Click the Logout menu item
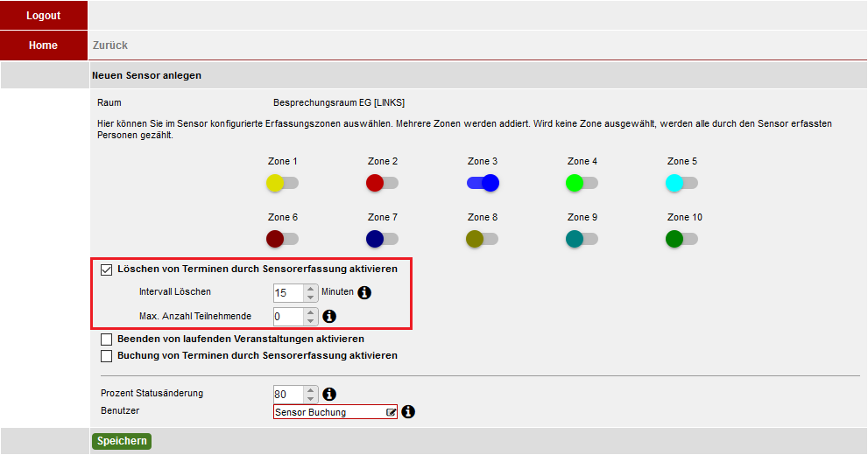Screen dimensions: 868x455 tap(43, 16)
